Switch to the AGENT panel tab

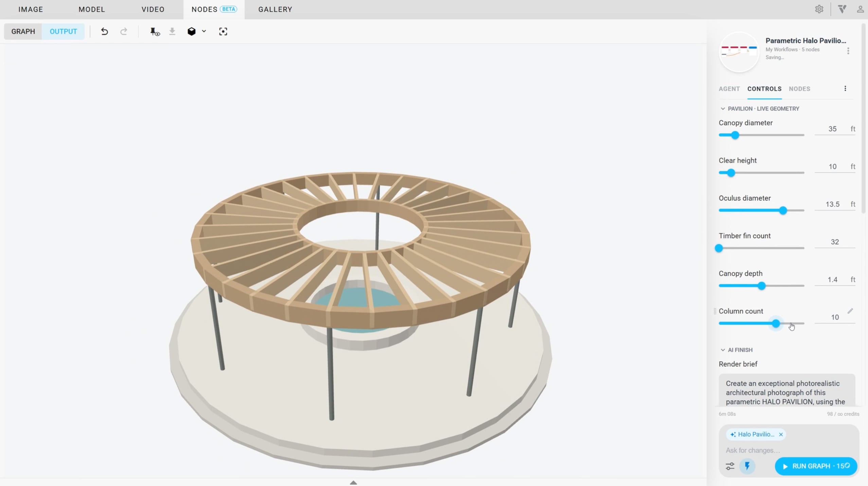point(729,89)
